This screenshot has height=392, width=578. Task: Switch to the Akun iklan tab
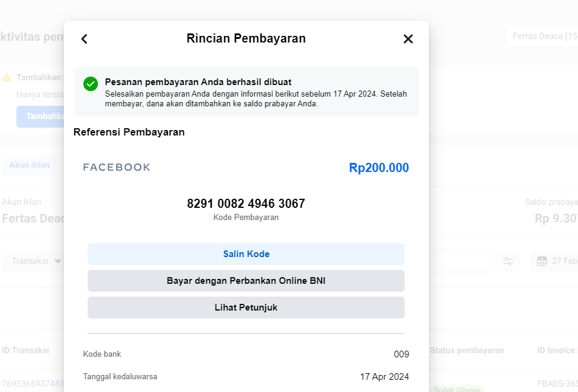pos(29,165)
